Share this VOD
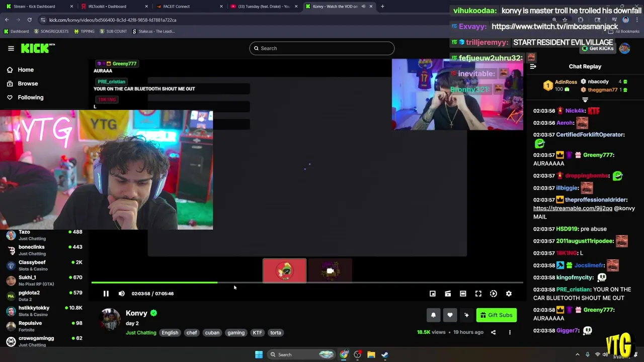 tap(493, 332)
